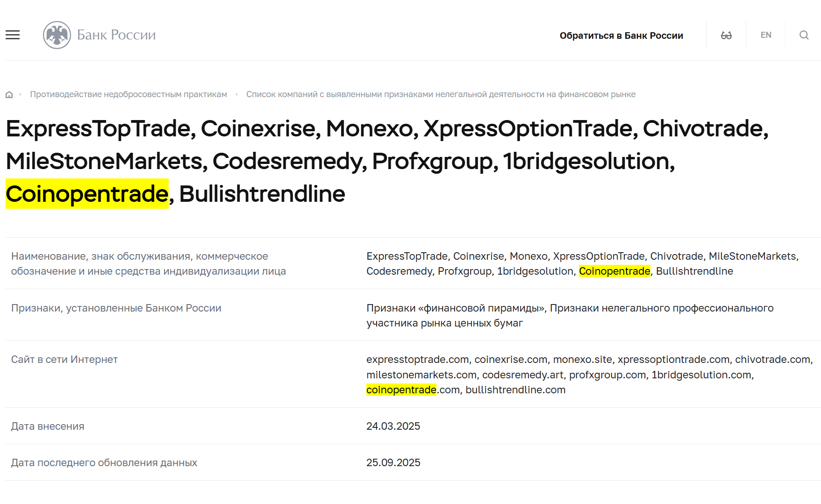Go to home via breadcrumb house icon
Image resolution: width=821 pixels, height=504 pixels.
pos(9,95)
